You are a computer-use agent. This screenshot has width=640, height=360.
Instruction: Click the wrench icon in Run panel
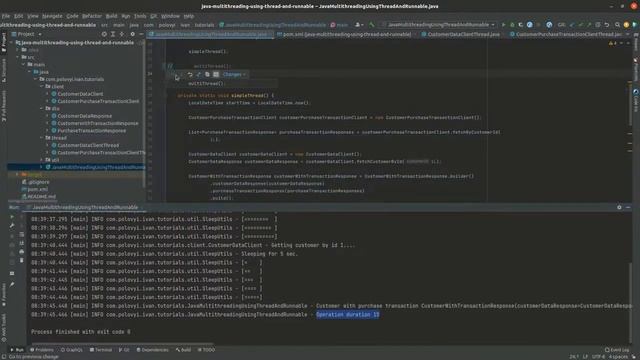tap(12, 225)
